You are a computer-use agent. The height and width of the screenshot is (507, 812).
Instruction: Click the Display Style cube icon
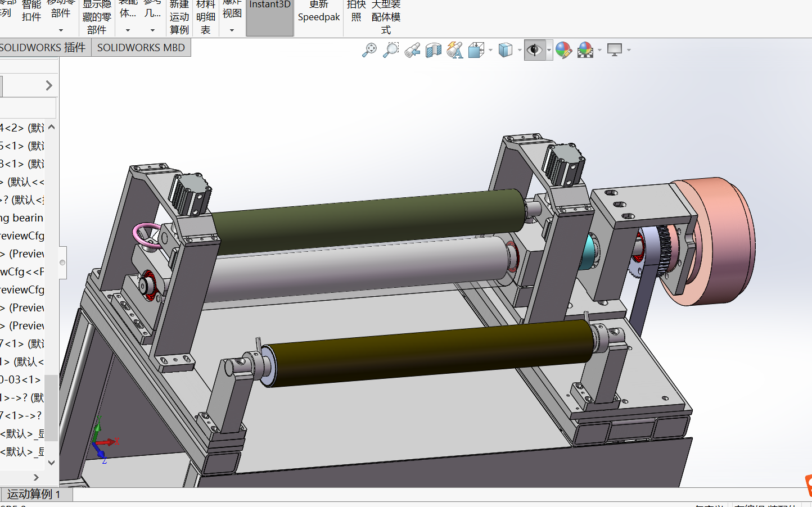506,50
